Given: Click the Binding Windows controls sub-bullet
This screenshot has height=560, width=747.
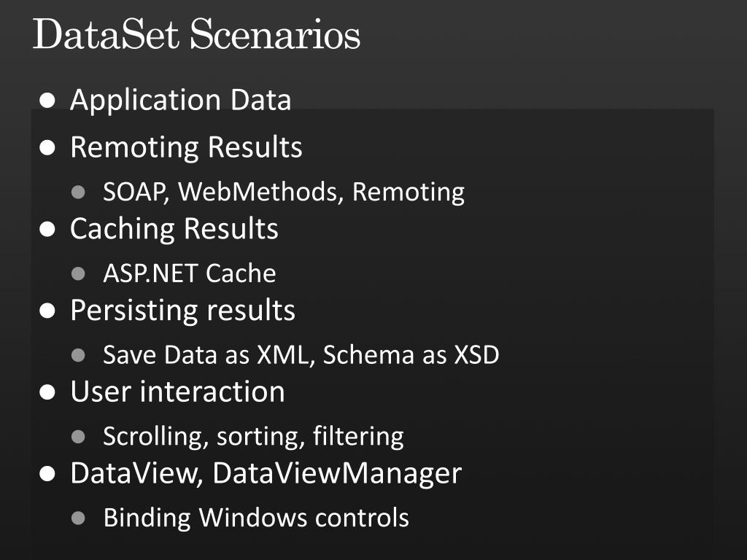Looking at the screenshot, I should pos(256,518).
